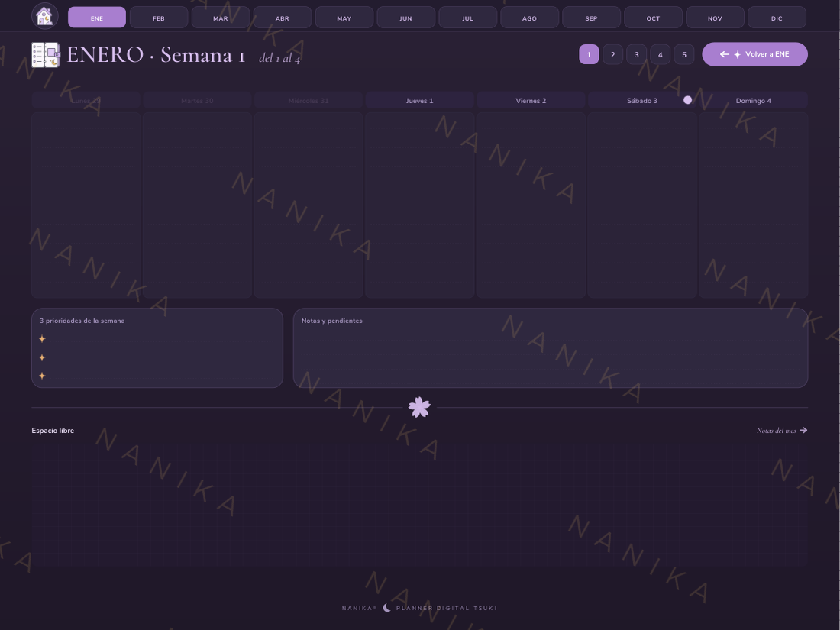Select the ENE month tab
Image resolution: width=840 pixels, height=630 pixels.
97,18
